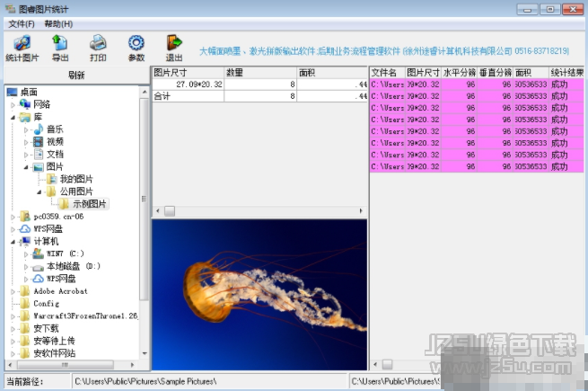Click the folder tree scroll-down arrow
Viewport: 588px width, 391px height.
click(145, 354)
